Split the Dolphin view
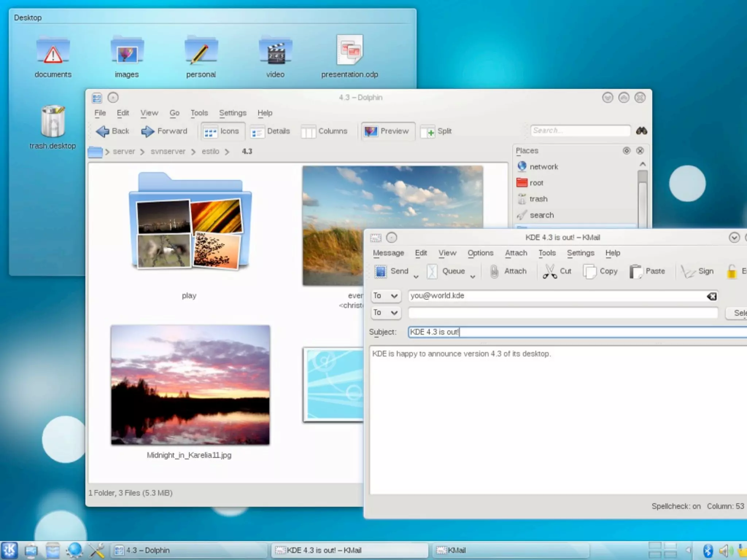 point(436,131)
